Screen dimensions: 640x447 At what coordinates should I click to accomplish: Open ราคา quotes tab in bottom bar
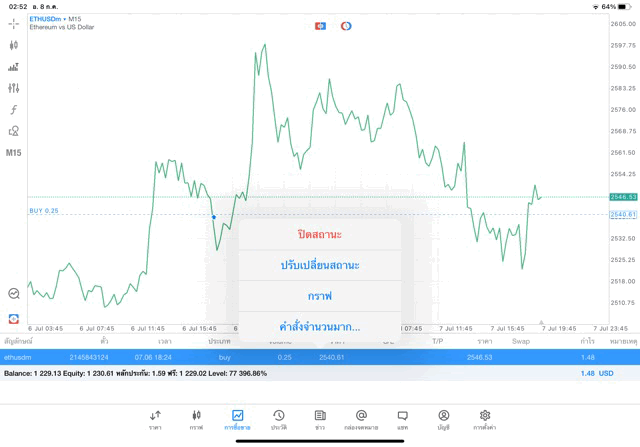click(155, 419)
